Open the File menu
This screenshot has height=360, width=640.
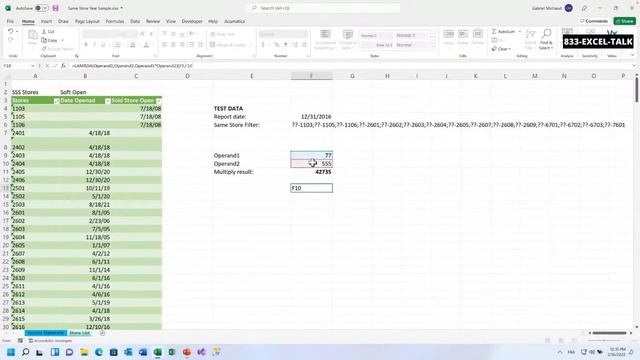(x=10, y=21)
